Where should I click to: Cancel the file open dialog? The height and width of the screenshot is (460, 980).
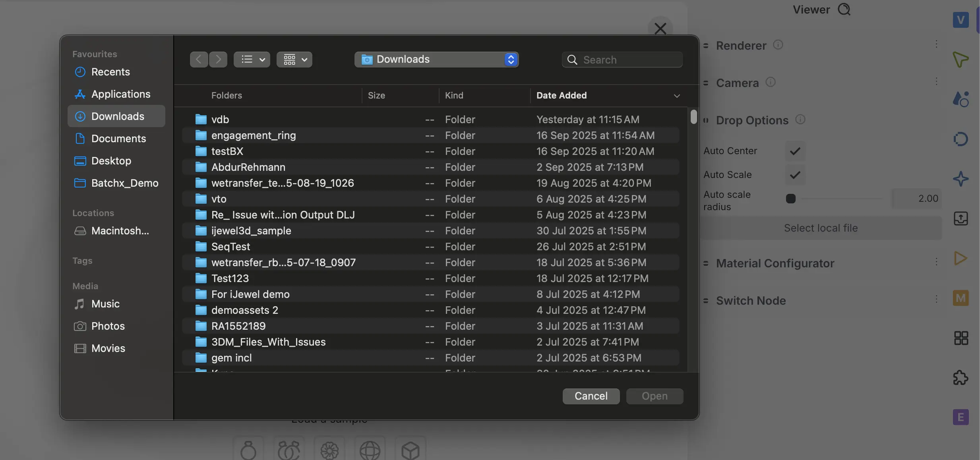(x=591, y=396)
